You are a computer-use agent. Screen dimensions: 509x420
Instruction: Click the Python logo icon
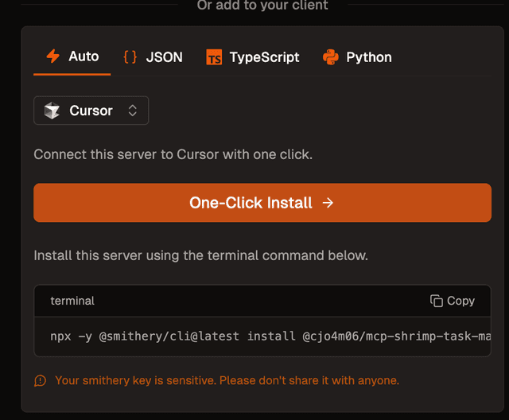tap(331, 57)
